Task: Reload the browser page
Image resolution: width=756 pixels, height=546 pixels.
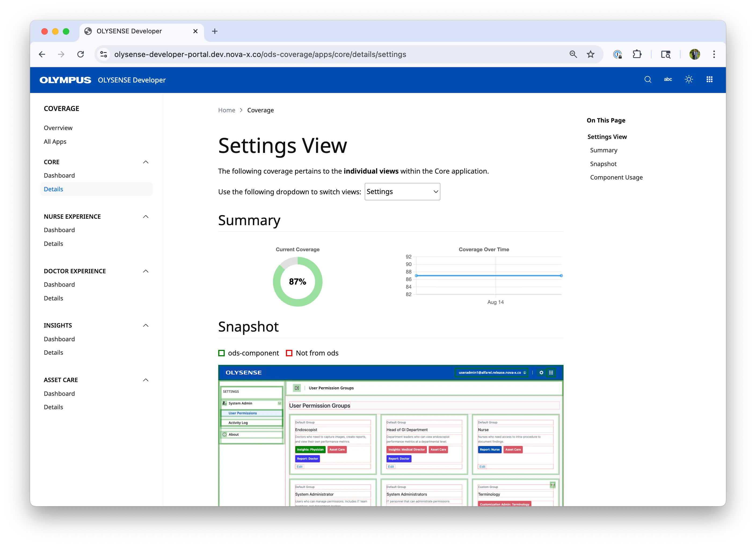Action: (x=81, y=54)
